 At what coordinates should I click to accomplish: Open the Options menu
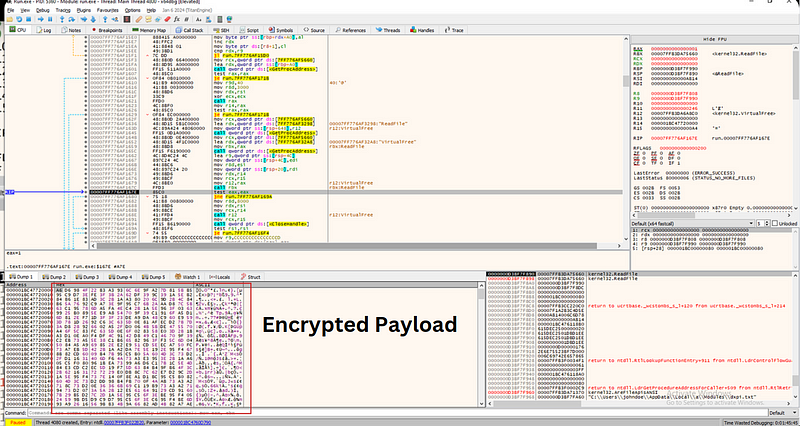click(x=133, y=10)
